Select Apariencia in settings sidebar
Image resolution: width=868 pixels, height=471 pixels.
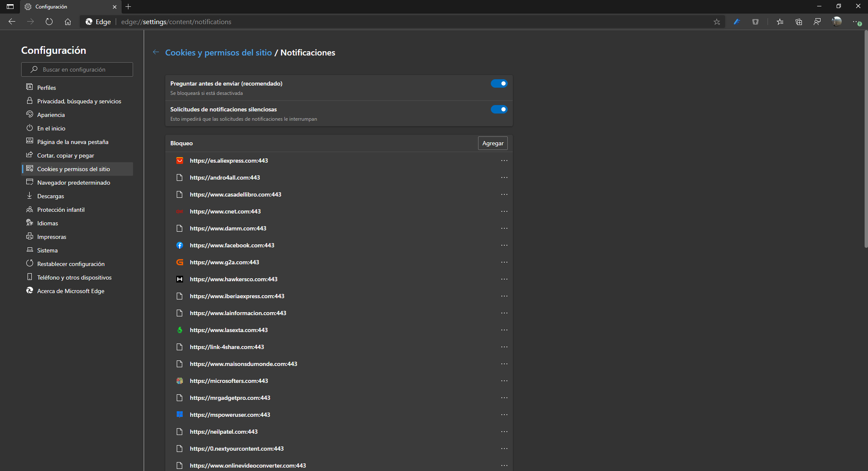pyautogui.click(x=51, y=115)
